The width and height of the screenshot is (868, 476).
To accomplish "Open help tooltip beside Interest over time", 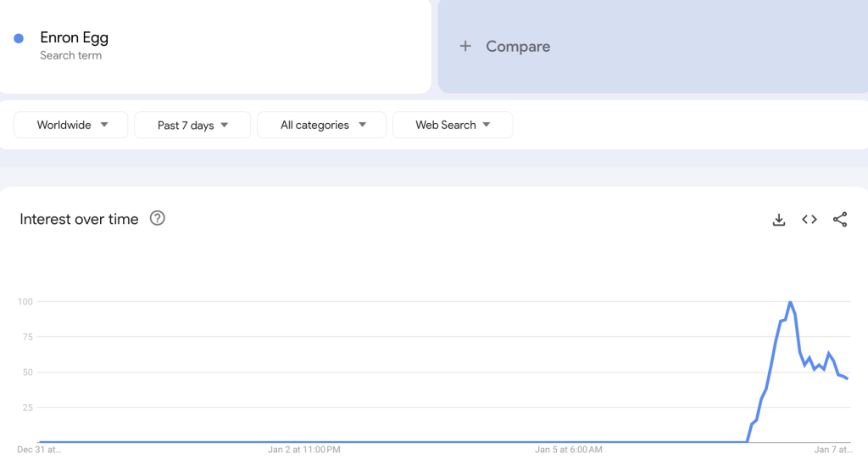I will click(157, 218).
